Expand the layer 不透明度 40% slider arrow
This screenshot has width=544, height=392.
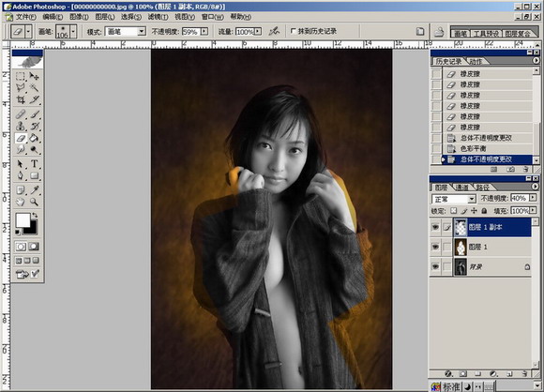(x=533, y=198)
